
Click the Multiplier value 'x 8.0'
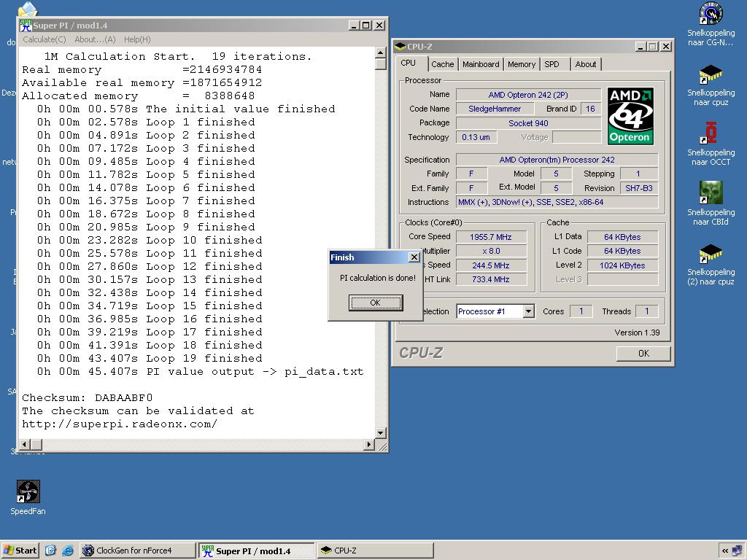(491, 251)
